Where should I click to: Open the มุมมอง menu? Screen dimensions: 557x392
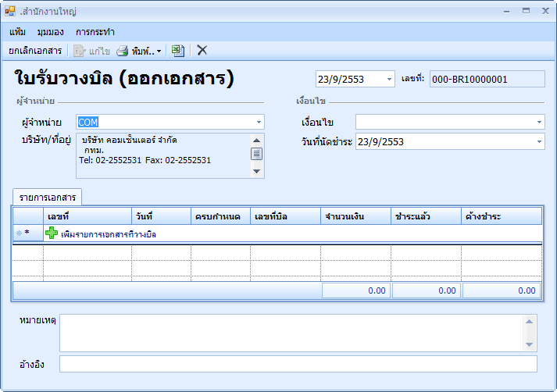[x=50, y=32]
